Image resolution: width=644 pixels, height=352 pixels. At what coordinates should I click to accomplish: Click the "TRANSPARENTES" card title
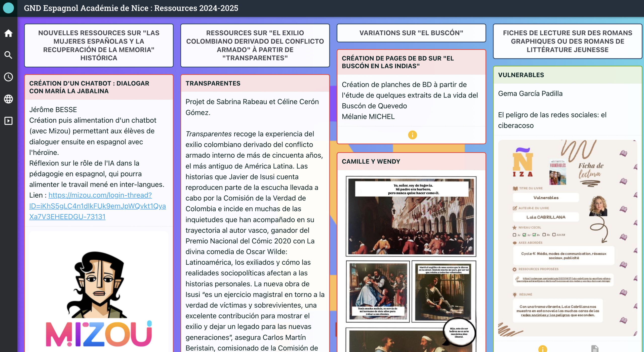[x=213, y=83]
